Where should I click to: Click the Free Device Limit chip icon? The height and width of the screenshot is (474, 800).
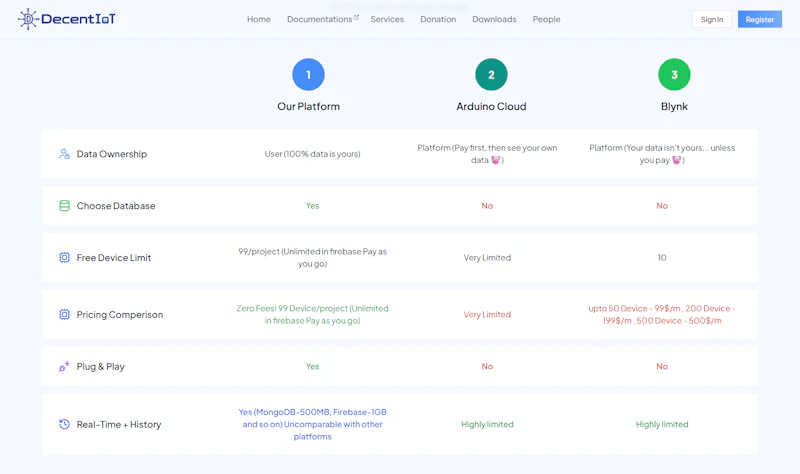click(x=64, y=258)
